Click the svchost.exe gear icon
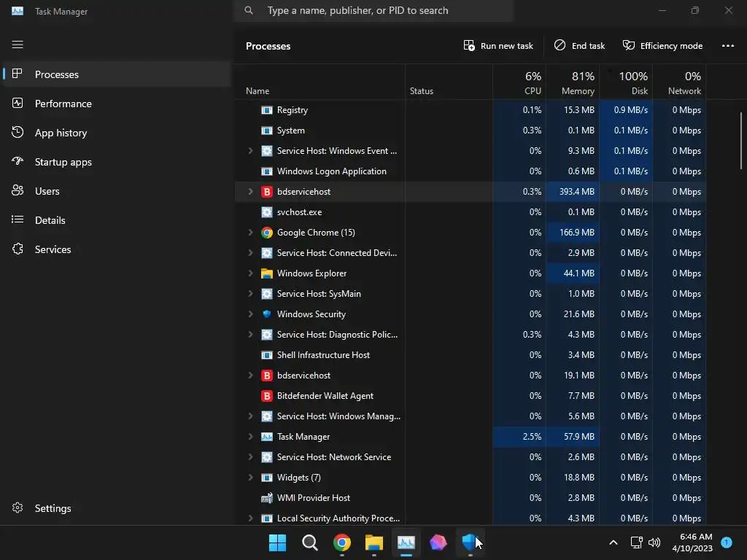This screenshot has height=560, width=747. 267,212
